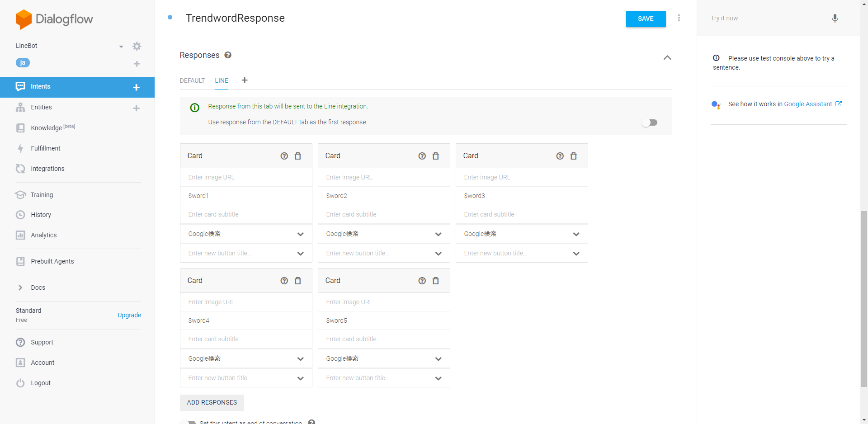Image resolution: width=868 pixels, height=424 pixels.
Task: Enable using DEFAULT tab response as first response
Action: (650, 122)
